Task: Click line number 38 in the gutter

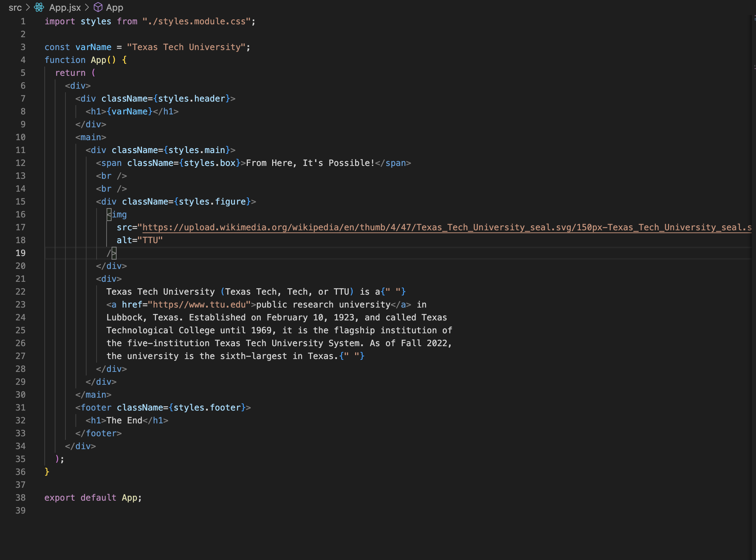Action: coord(20,497)
